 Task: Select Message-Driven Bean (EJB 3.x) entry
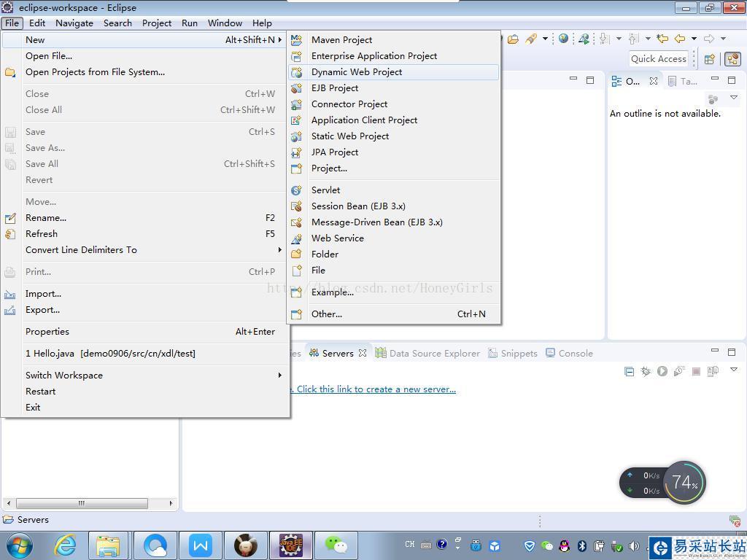click(x=393, y=222)
